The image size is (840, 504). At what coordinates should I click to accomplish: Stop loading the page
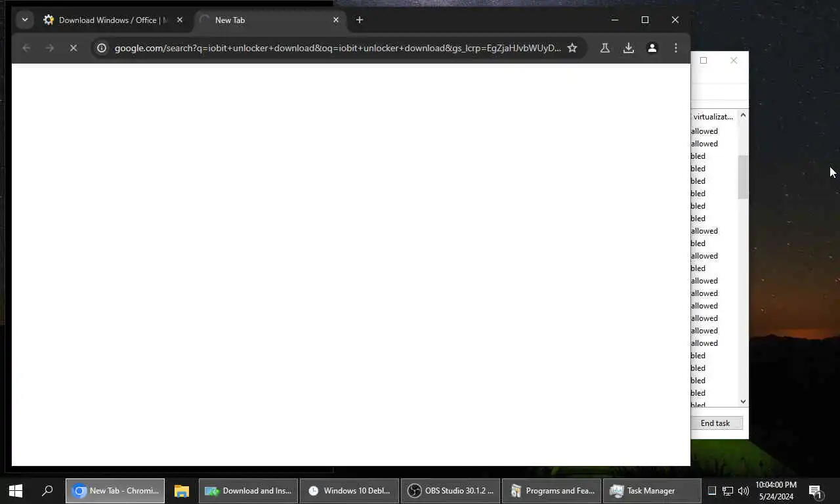(x=73, y=48)
